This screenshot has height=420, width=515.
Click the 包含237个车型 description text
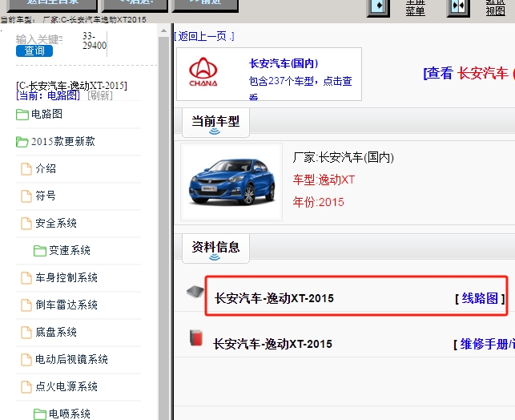point(300,81)
